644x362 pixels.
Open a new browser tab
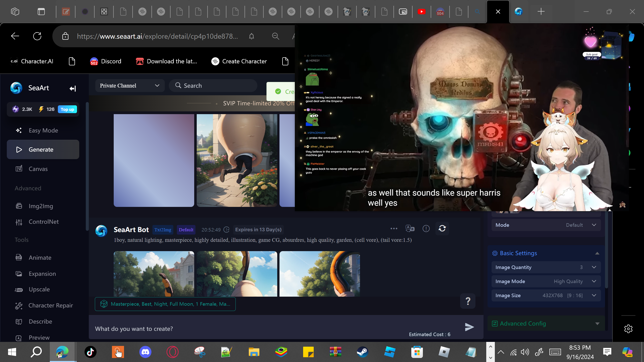pos(541,12)
